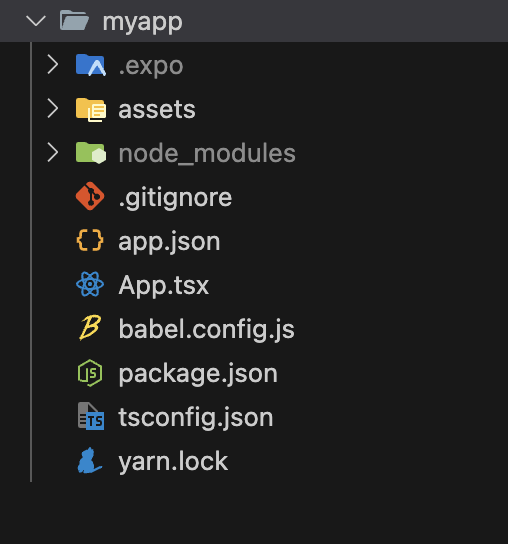Click the Yarn cat icon
The height and width of the screenshot is (544, 508).
point(90,460)
